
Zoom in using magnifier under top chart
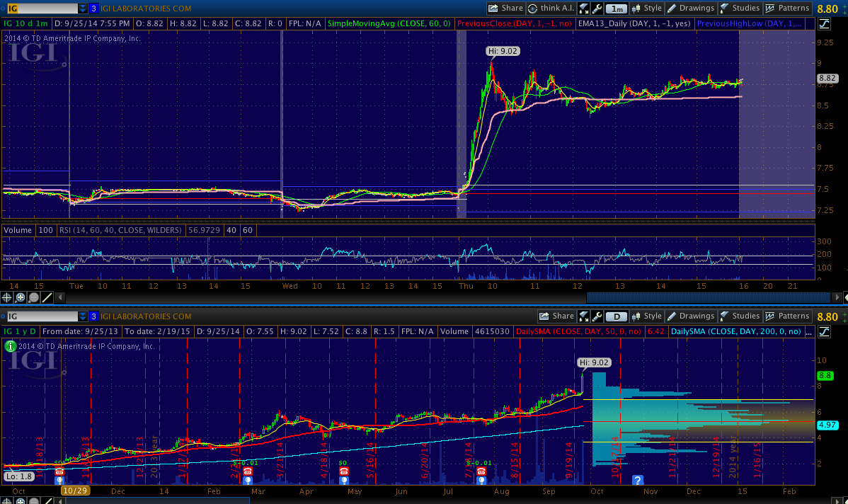point(21,298)
